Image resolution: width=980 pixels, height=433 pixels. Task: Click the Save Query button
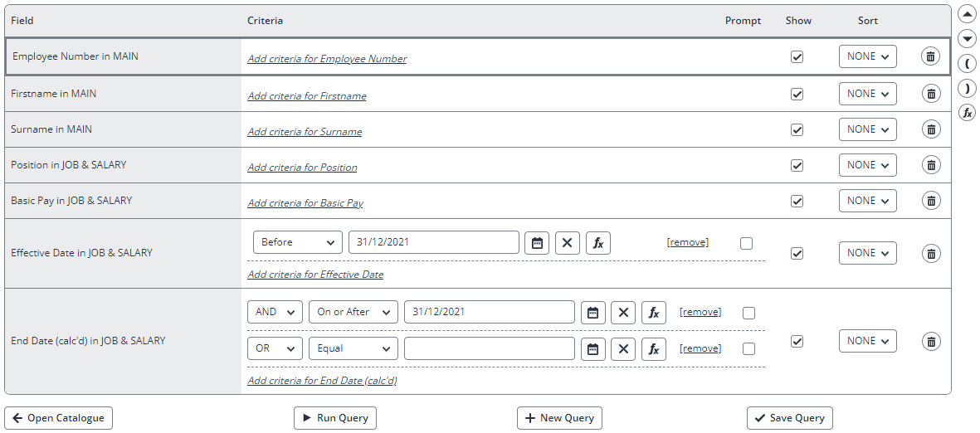tap(789, 418)
